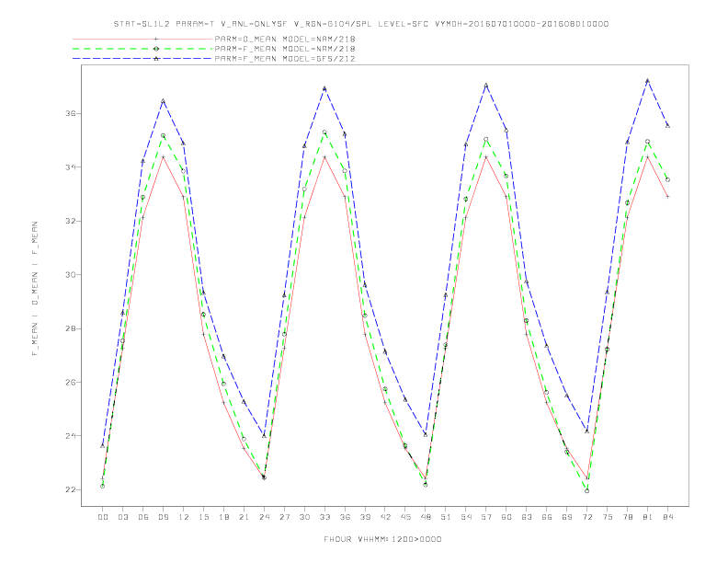Click x-axis forecast hour 30
Viewport: 728px width, 563px height.
pyautogui.click(x=304, y=517)
